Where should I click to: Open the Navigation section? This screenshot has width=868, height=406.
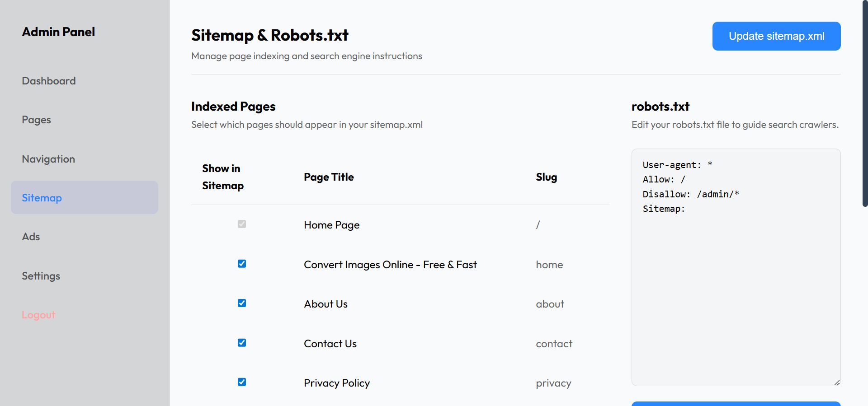coord(48,159)
